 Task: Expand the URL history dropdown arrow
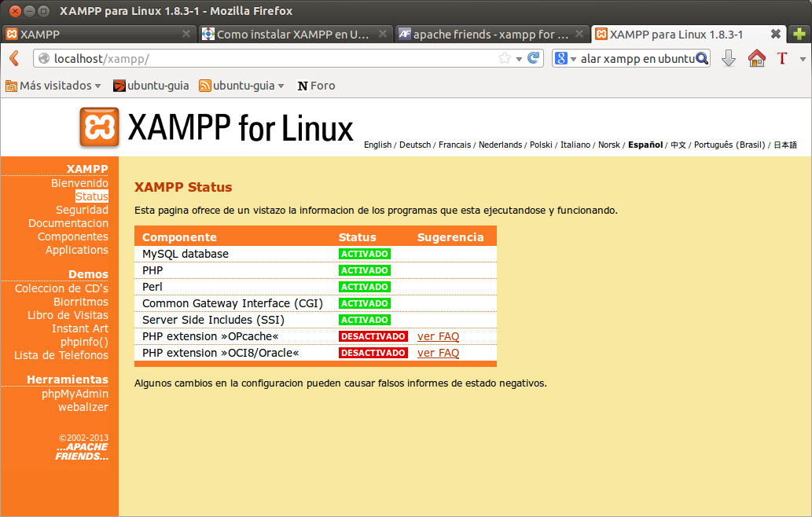coord(519,59)
